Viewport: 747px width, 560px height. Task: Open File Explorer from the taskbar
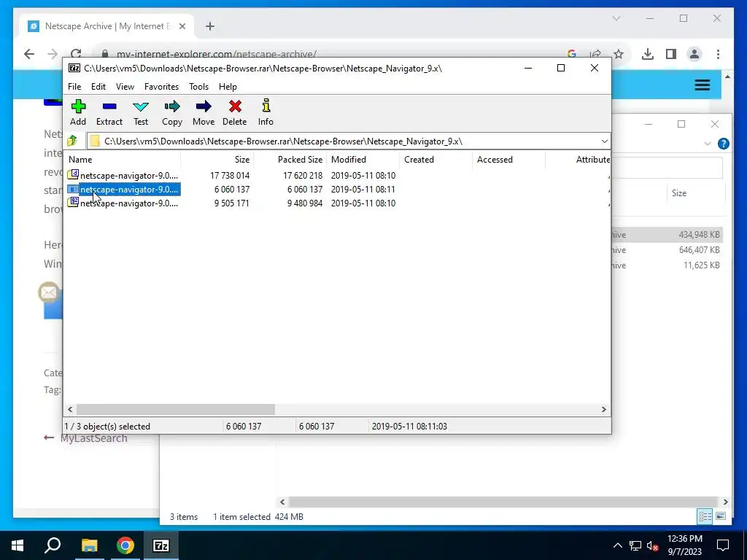point(89,545)
